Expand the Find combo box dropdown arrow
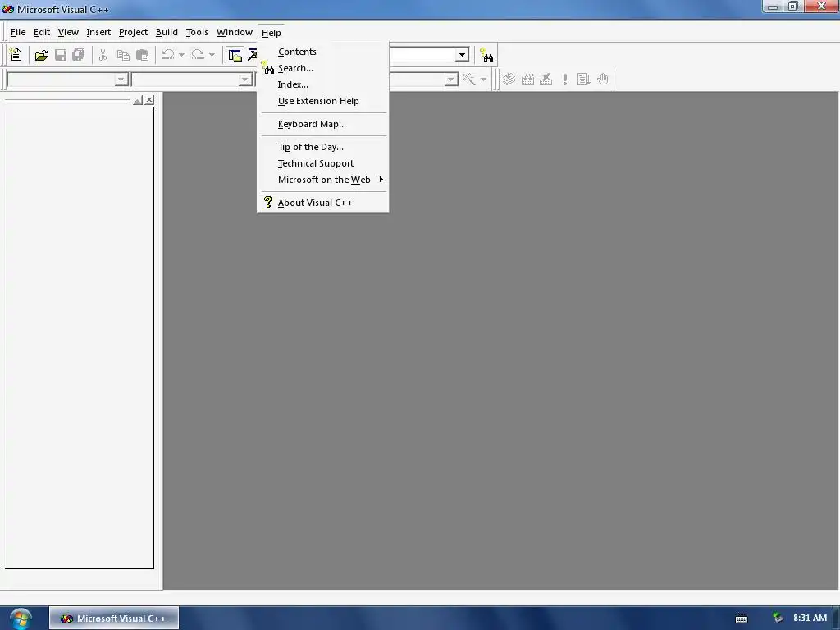Viewport: 840px width, 630px height. (462, 55)
